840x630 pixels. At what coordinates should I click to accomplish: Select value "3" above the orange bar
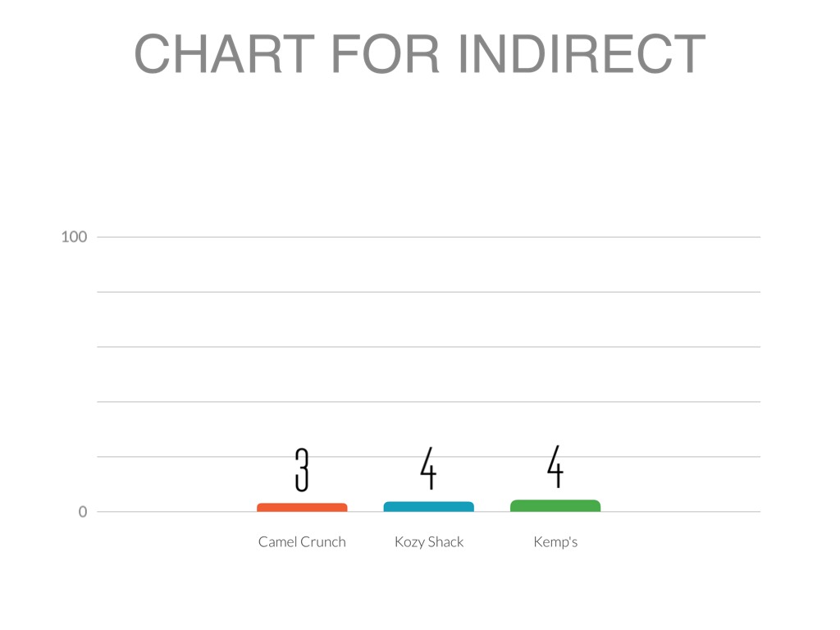tap(302, 470)
